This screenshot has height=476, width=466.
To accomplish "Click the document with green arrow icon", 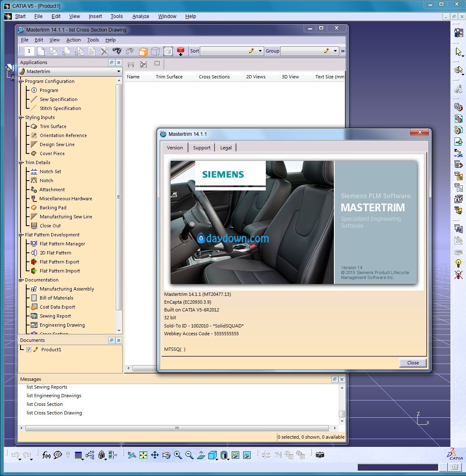I will [x=459, y=141].
